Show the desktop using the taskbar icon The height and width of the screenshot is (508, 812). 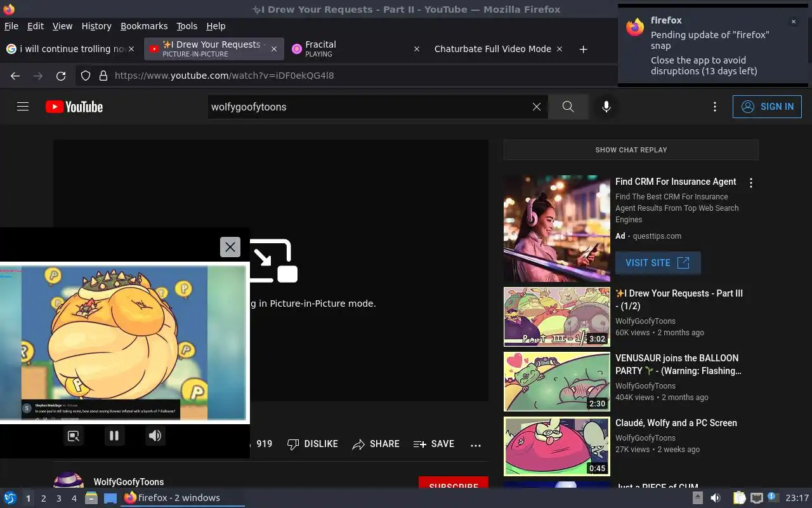[110, 498]
